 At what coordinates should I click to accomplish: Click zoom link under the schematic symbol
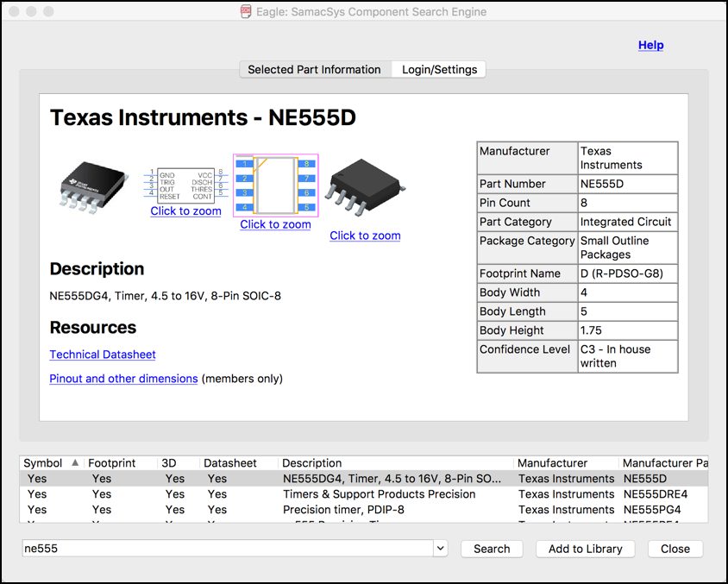point(185,211)
